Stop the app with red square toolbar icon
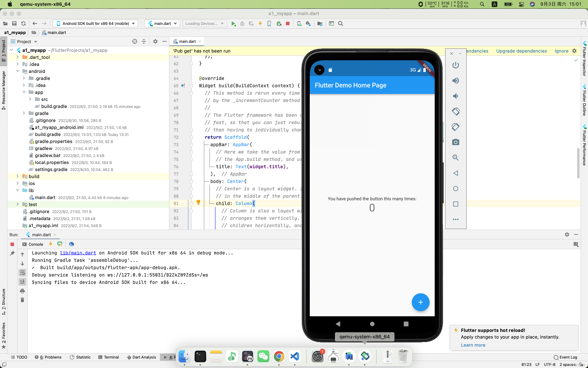Image resolution: width=588 pixels, height=368 pixels. click(x=288, y=24)
